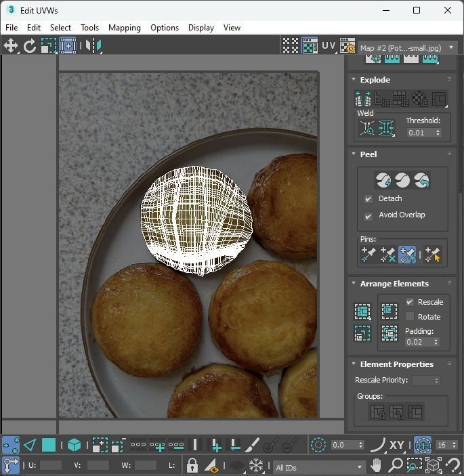Adjust the Weld Threshold spinner arrows
This screenshot has height=476, width=464.
click(x=438, y=133)
